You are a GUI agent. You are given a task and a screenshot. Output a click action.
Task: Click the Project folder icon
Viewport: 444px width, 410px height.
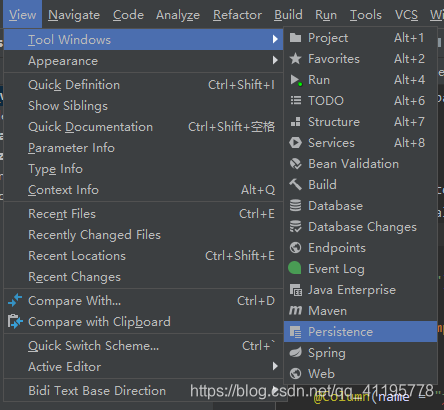[295, 38]
